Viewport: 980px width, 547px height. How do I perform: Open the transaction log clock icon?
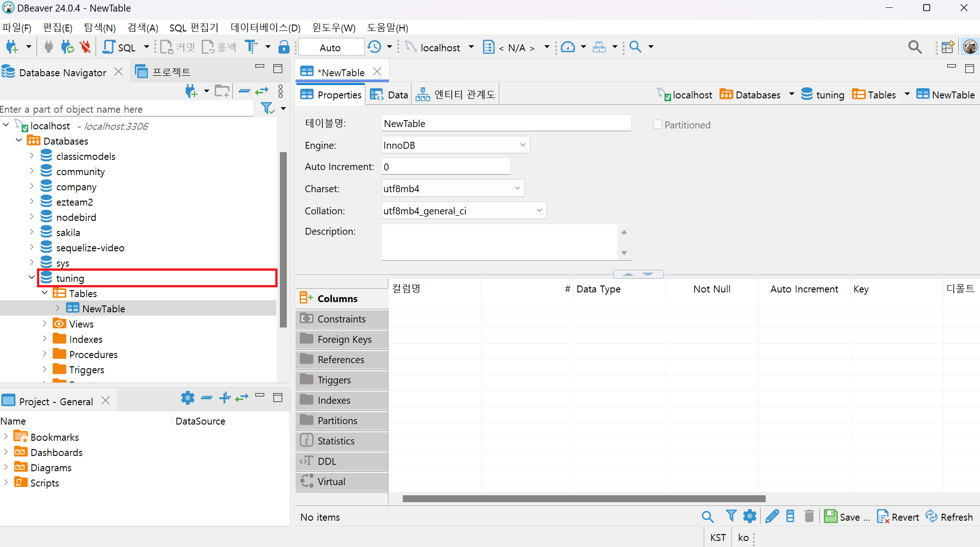pyautogui.click(x=375, y=47)
